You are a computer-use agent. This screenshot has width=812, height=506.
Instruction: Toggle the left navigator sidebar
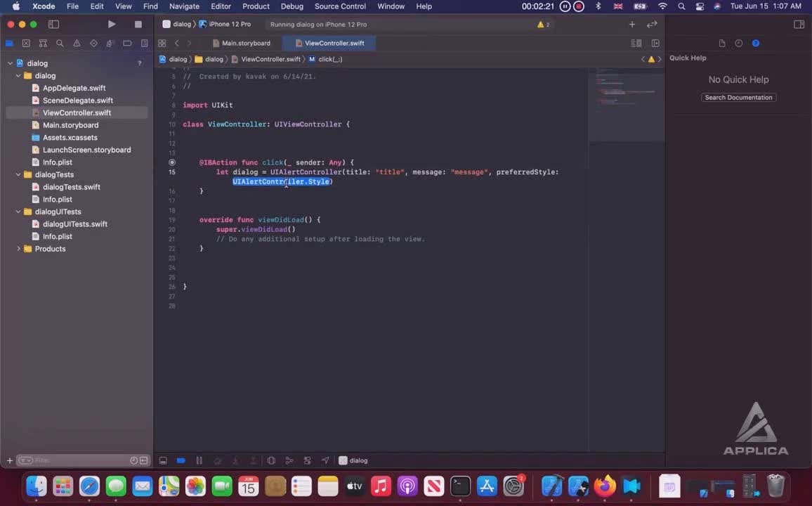[x=53, y=24]
